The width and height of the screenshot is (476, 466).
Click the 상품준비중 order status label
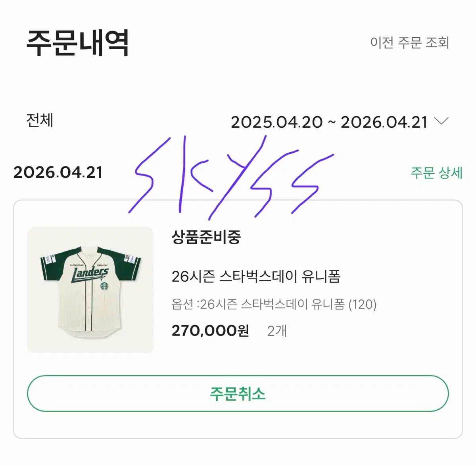point(206,237)
